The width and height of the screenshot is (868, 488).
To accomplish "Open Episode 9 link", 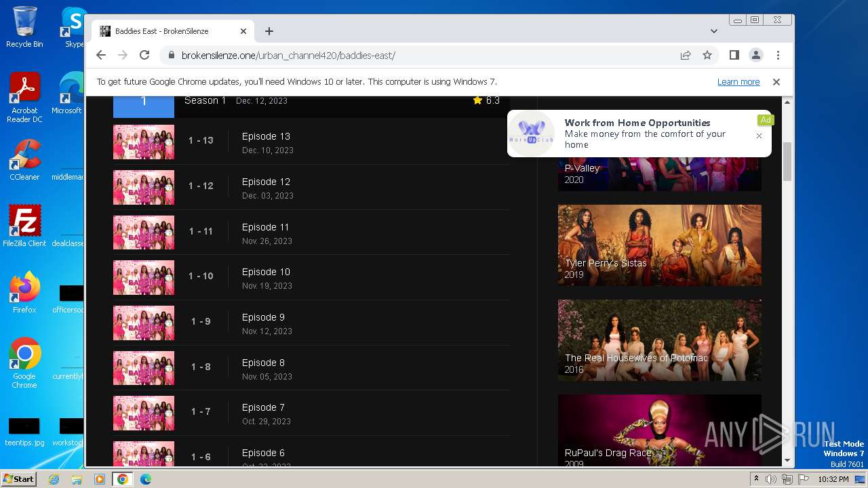I will pyautogui.click(x=263, y=317).
